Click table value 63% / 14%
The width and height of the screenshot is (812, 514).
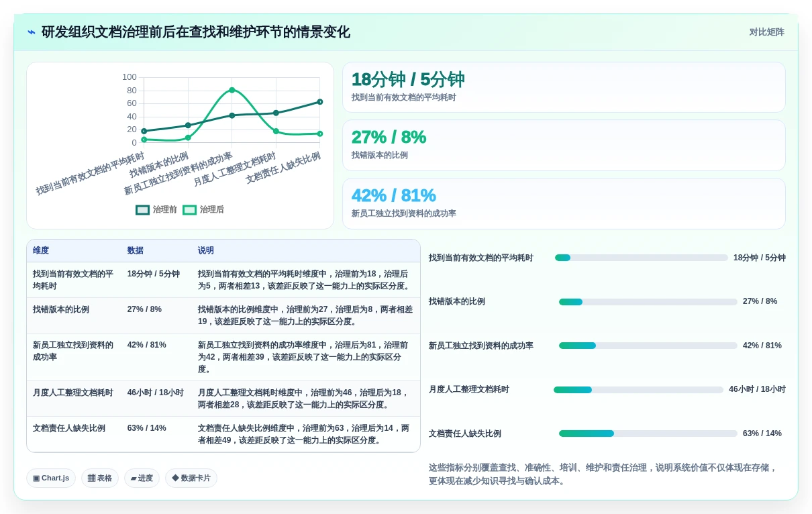pos(147,428)
